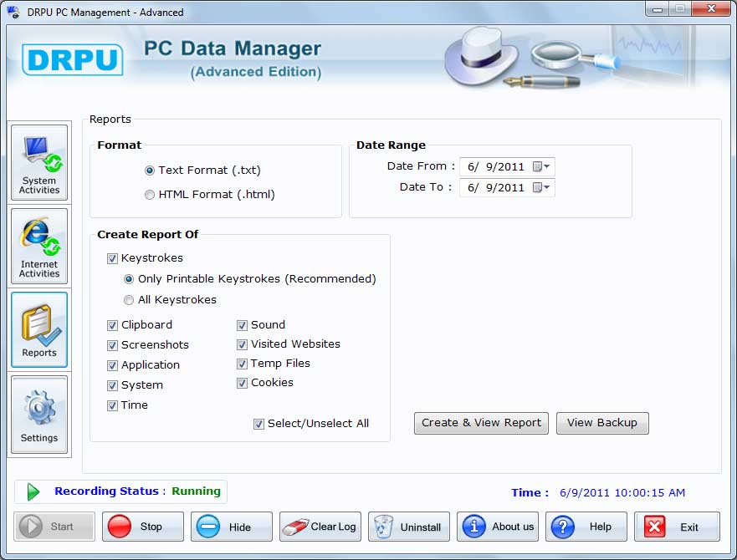
Task: Open Help with question mark
Action: [x=586, y=527]
